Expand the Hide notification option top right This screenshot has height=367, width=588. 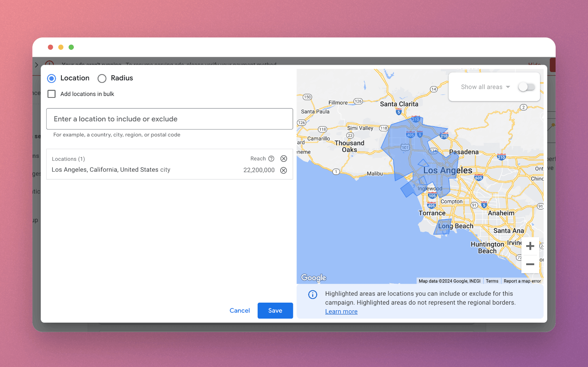[x=535, y=65]
